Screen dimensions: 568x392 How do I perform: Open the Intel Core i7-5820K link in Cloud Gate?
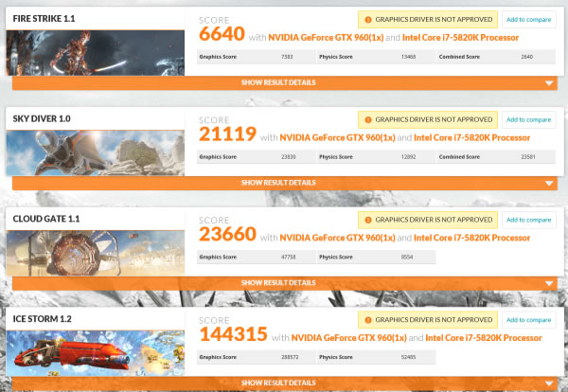coord(471,238)
